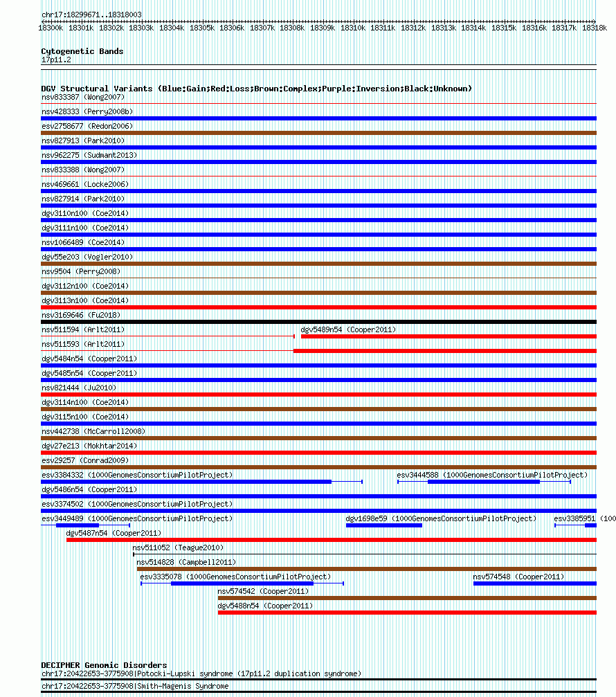Click the esv29257 (Conrad2009) label
Viewport: 616px width, 697px height.
click(85, 460)
